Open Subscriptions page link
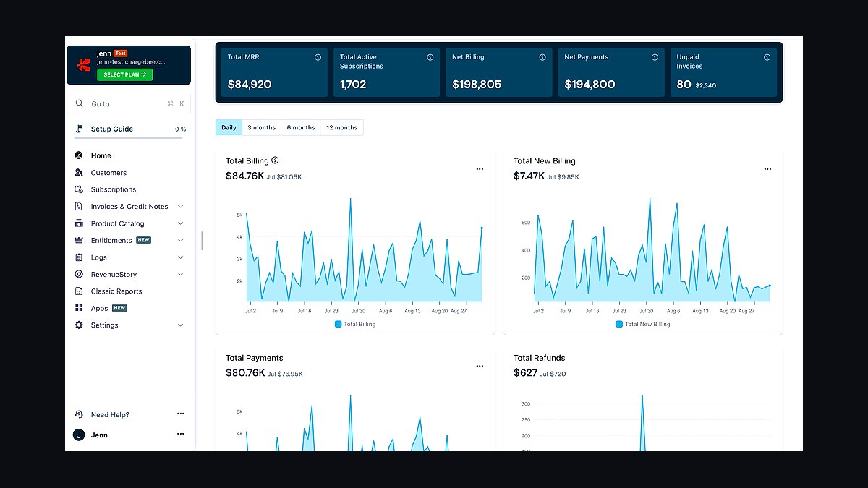The width and height of the screenshot is (868, 488). click(x=114, y=189)
